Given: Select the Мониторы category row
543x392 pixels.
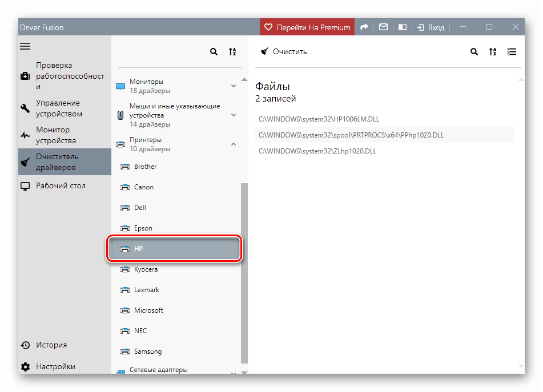Looking at the screenshot, I should pos(176,86).
